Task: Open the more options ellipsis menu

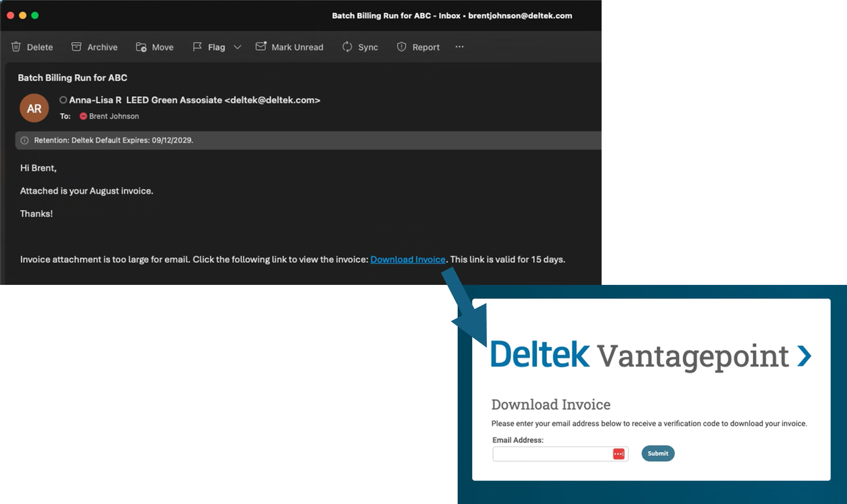Action: point(460,46)
